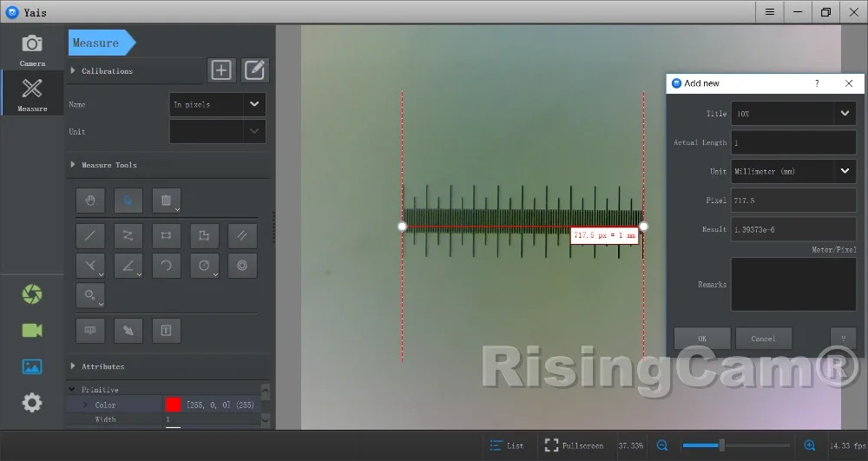Add a new calibration with plus icon
The image size is (868, 461).
[221, 70]
